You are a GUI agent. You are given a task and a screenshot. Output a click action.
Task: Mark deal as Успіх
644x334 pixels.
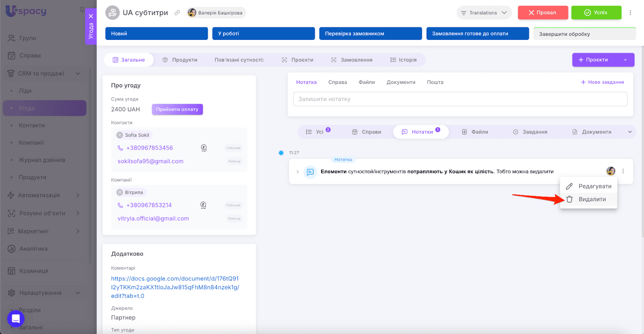point(596,13)
